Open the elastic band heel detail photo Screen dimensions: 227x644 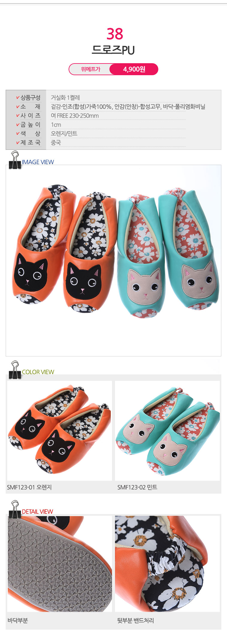click(167, 564)
